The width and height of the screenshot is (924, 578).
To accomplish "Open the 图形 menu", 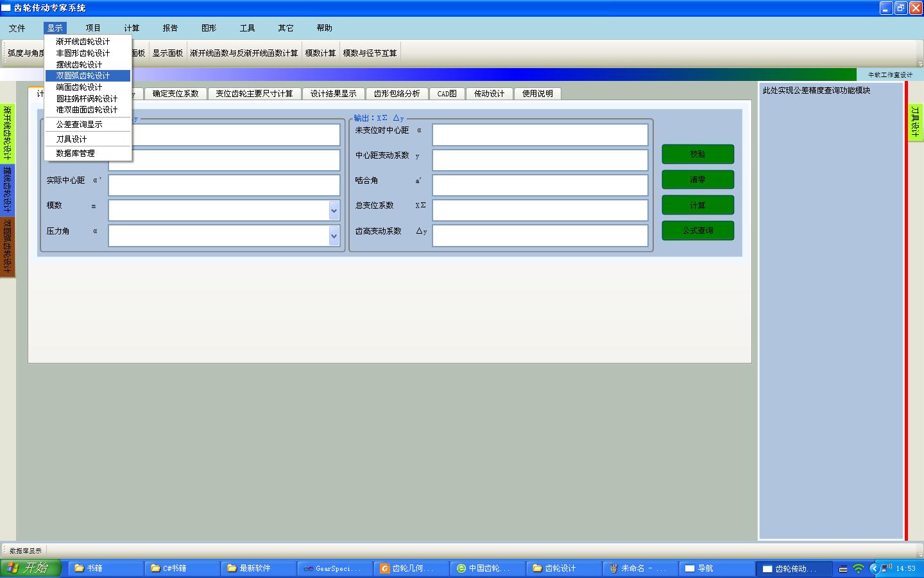I will click(x=209, y=28).
